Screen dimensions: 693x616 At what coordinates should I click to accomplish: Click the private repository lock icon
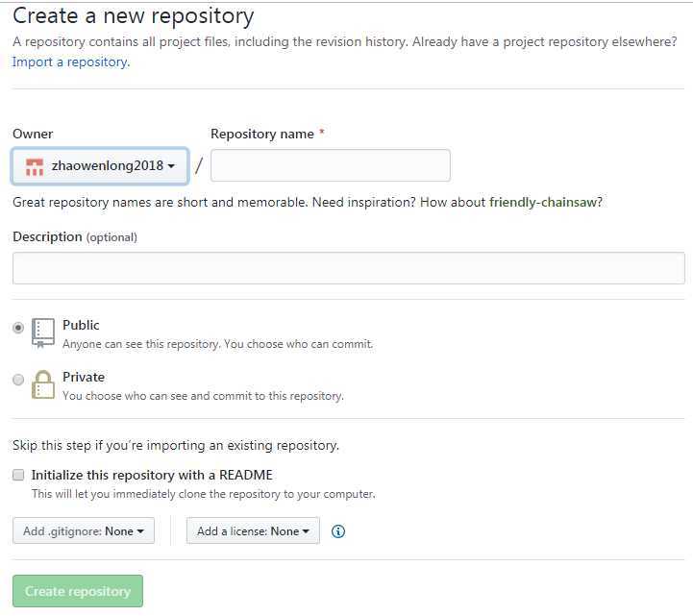pyautogui.click(x=43, y=383)
